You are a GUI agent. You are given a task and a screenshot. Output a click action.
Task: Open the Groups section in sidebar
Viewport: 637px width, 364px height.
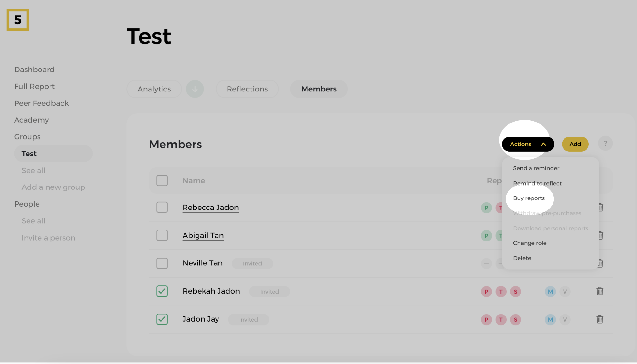coord(27,137)
